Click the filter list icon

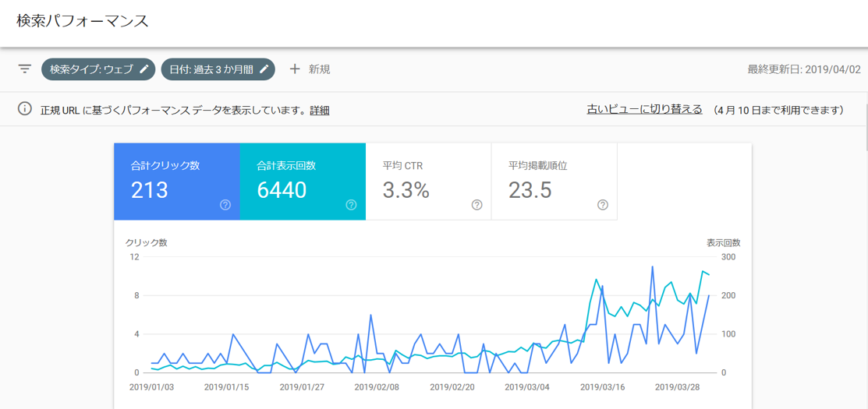coord(25,69)
